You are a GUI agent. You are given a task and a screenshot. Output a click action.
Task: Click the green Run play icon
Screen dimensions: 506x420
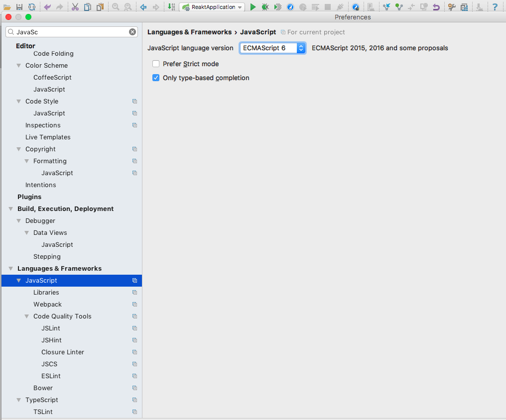(253, 7)
